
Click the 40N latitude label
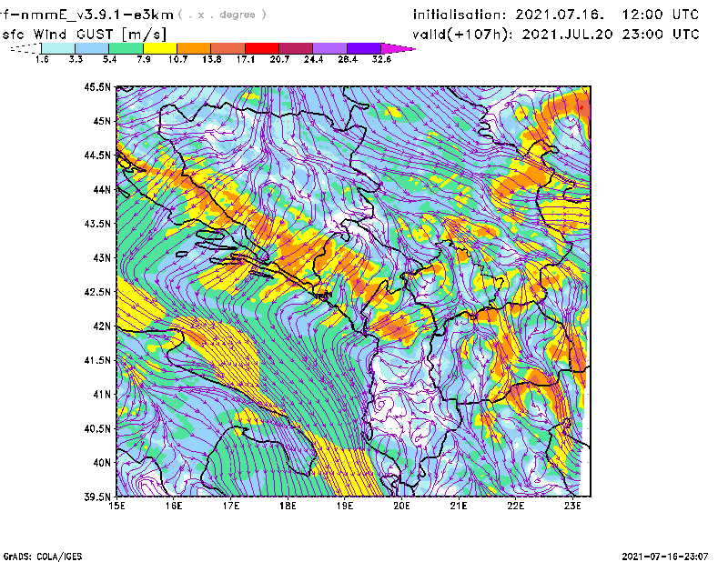pos(102,463)
